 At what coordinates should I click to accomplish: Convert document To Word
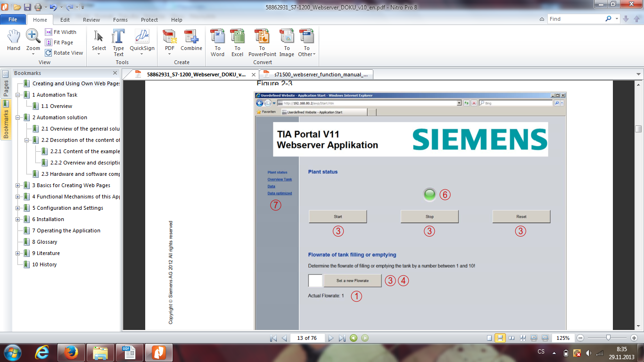pos(217,42)
